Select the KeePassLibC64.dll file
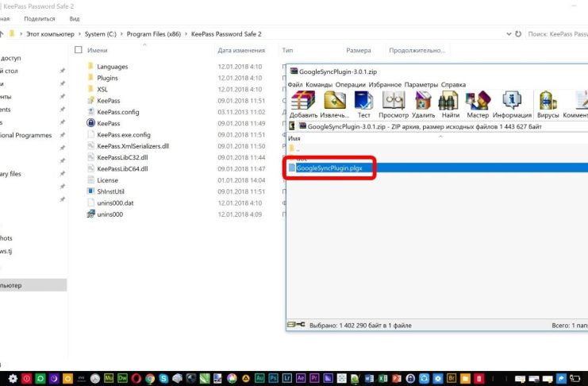The image size is (588, 386). point(122,168)
